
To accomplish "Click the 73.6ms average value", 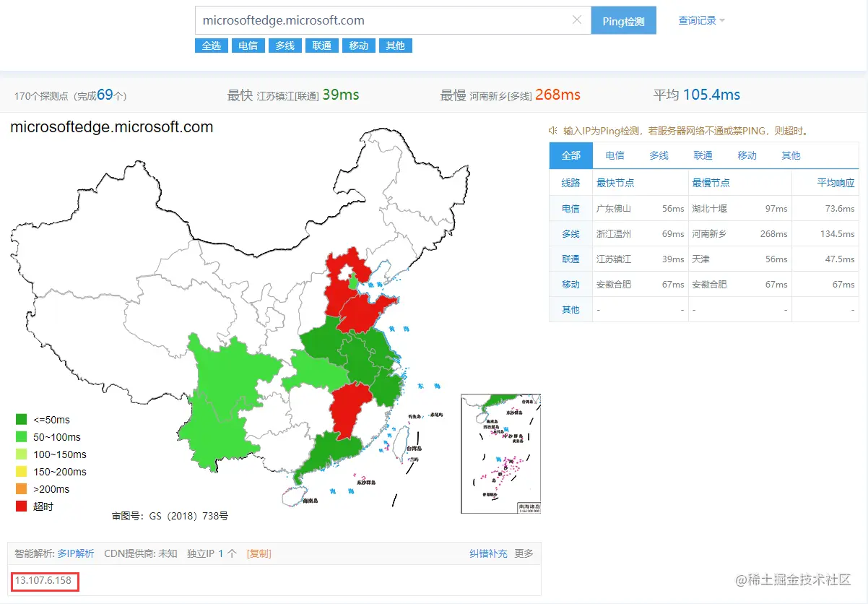I will pyautogui.click(x=840, y=208).
